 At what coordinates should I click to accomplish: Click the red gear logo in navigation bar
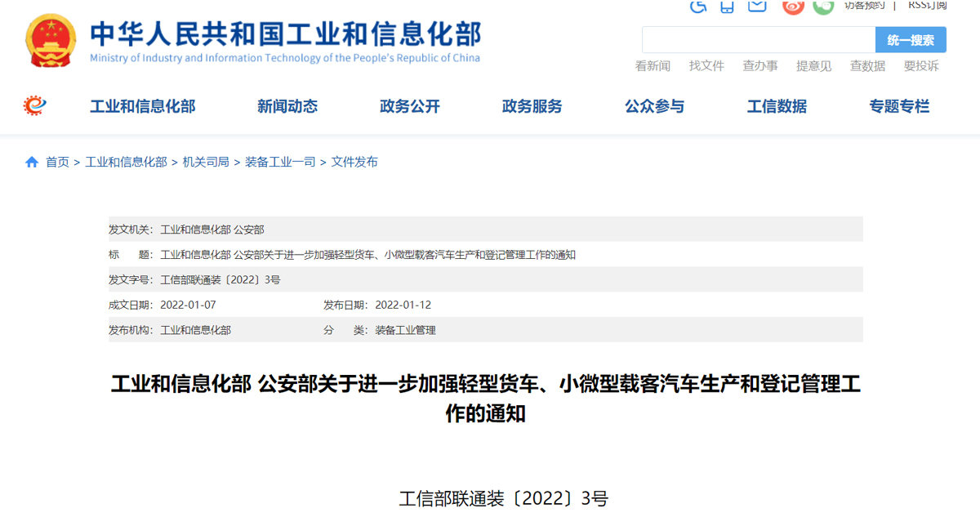coord(35,105)
